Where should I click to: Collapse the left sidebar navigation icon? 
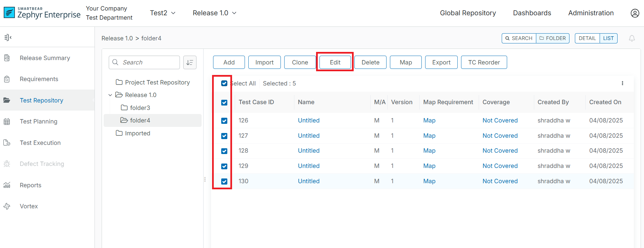[8, 37]
